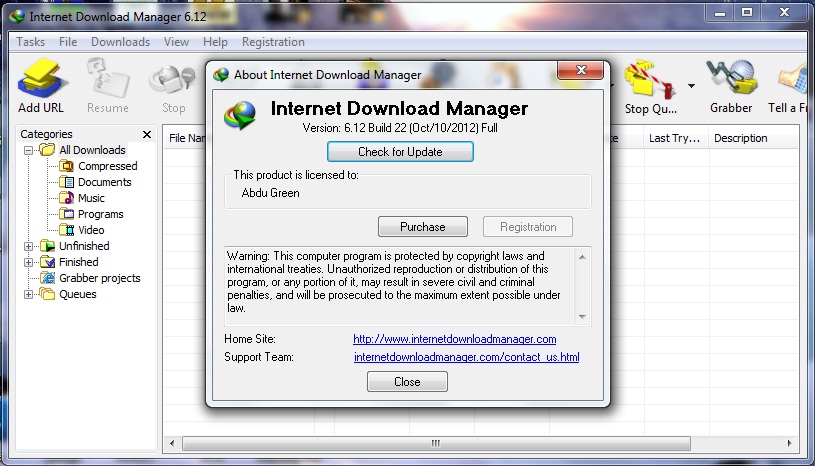This screenshot has width=815, height=466.
Task: Click the All Downloads folder icon
Action: coord(47,150)
